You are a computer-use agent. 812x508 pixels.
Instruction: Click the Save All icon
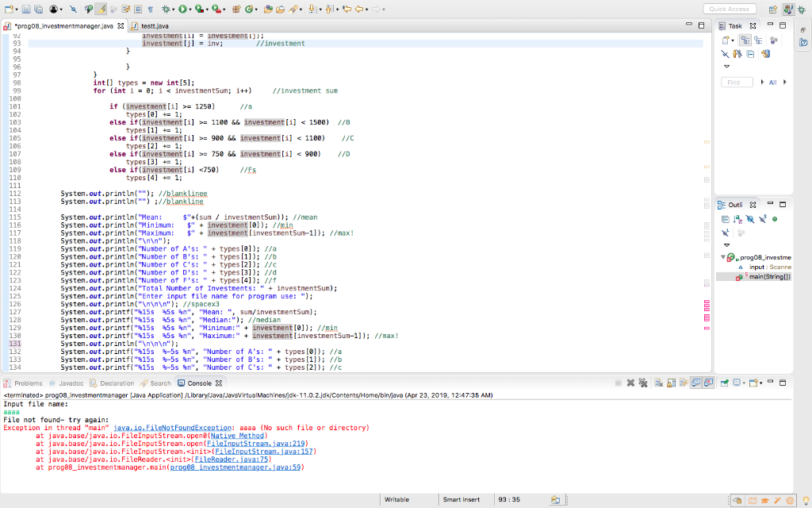(38, 10)
